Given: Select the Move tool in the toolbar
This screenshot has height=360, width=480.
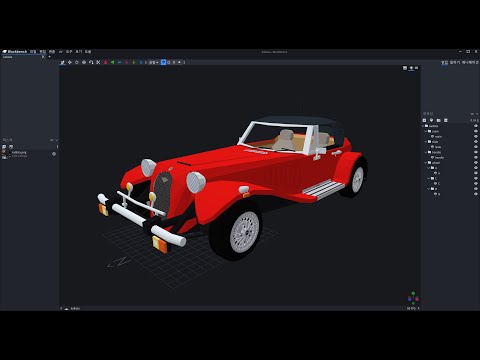Looking at the screenshot, I should point(70,62).
